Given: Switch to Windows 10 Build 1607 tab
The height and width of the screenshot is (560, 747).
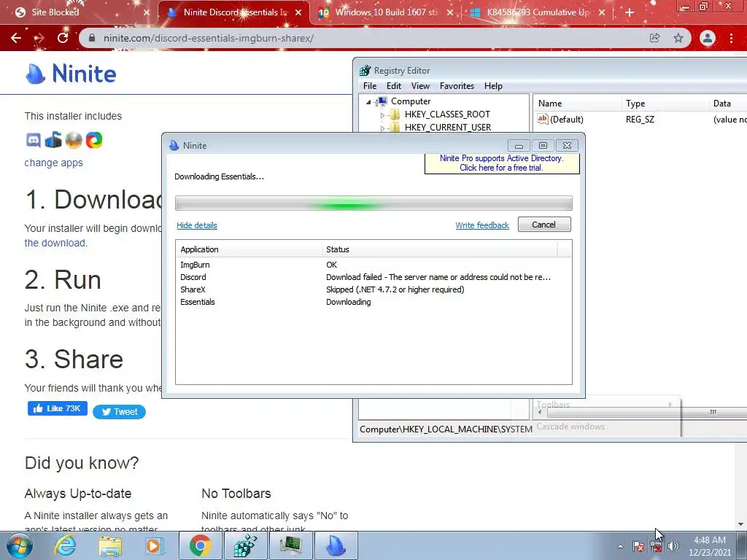Looking at the screenshot, I should click(385, 12).
